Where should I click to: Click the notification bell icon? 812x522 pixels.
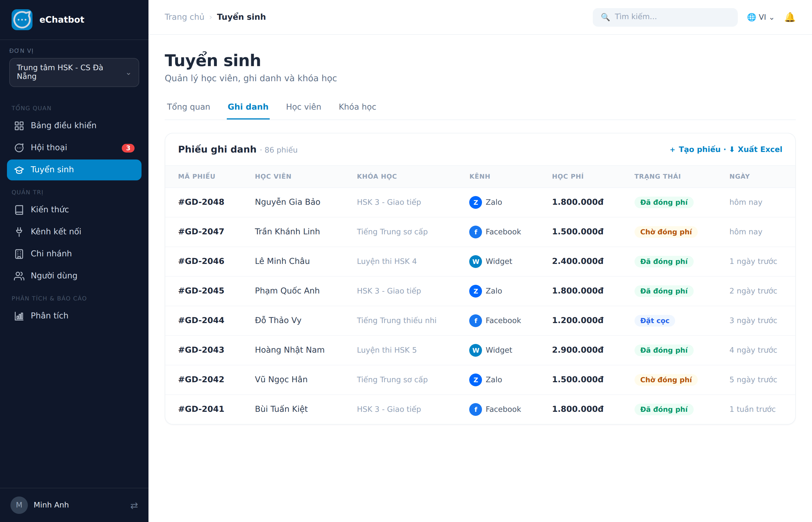click(790, 17)
